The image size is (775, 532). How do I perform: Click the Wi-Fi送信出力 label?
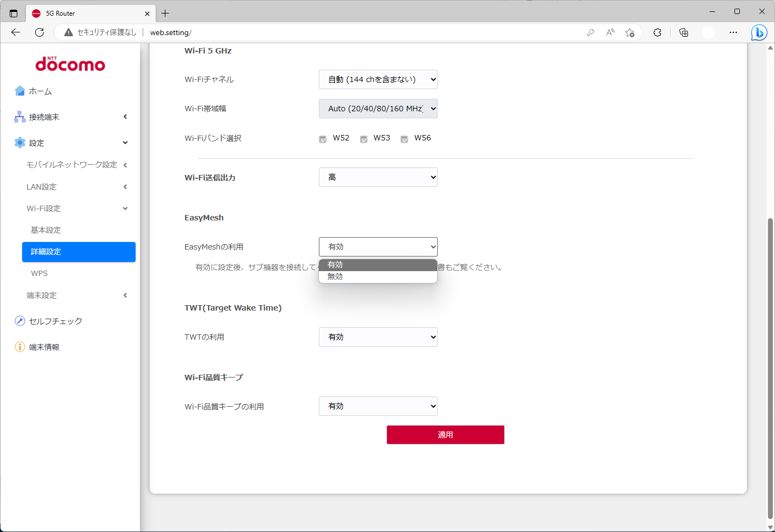(x=210, y=178)
